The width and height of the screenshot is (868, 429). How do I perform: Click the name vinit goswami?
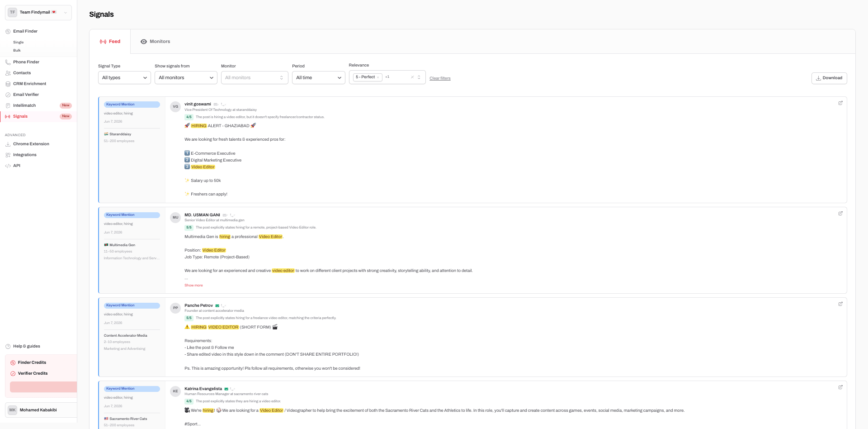click(198, 104)
